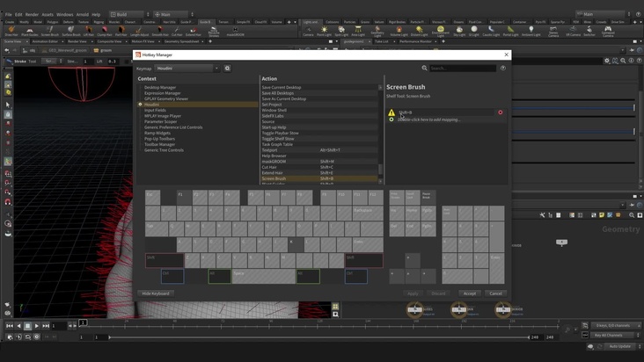Click the left Ctrl key on the keyboard
Image resolution: width=644 pixels, height=362 pixels.
(172, 276)
